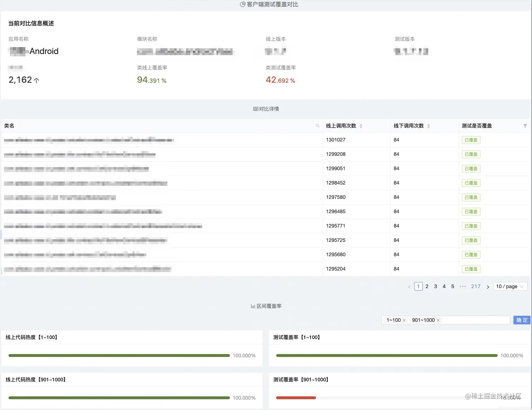Jump to last page 217
This screenshot has width=532, height=410.
click(476, 286)
